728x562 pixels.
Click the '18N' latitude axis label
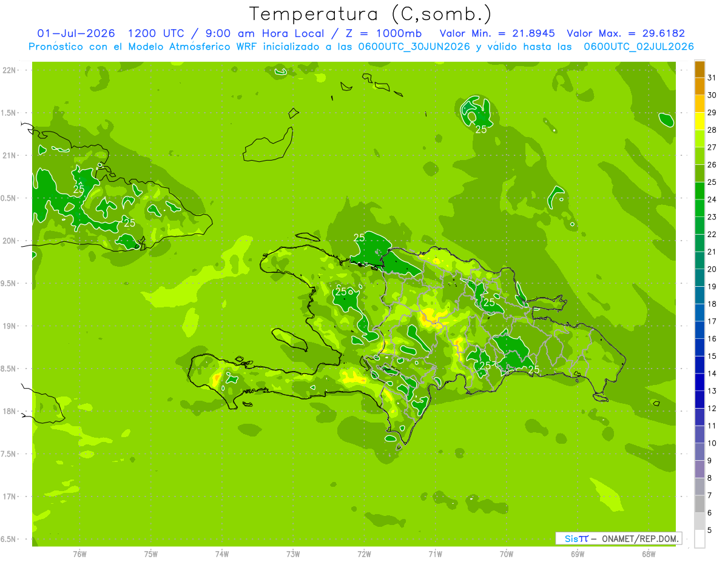(10, 411)
